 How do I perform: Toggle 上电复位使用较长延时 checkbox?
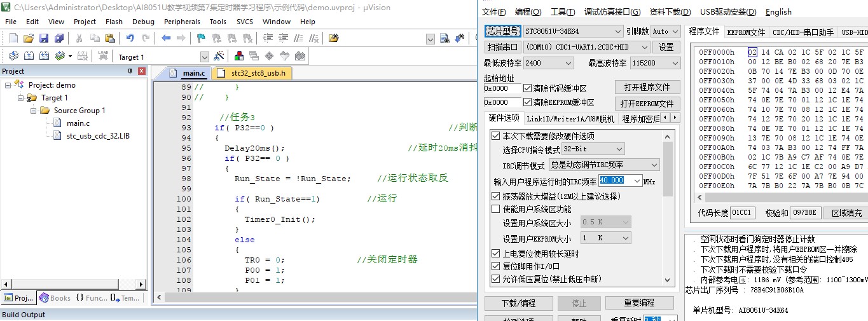point(496,254)
